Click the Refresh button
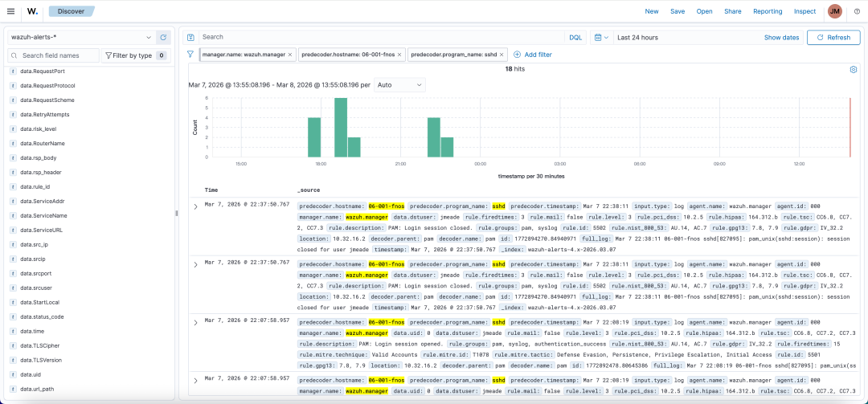This screenshot has height=404, width=868. (833, 37)
